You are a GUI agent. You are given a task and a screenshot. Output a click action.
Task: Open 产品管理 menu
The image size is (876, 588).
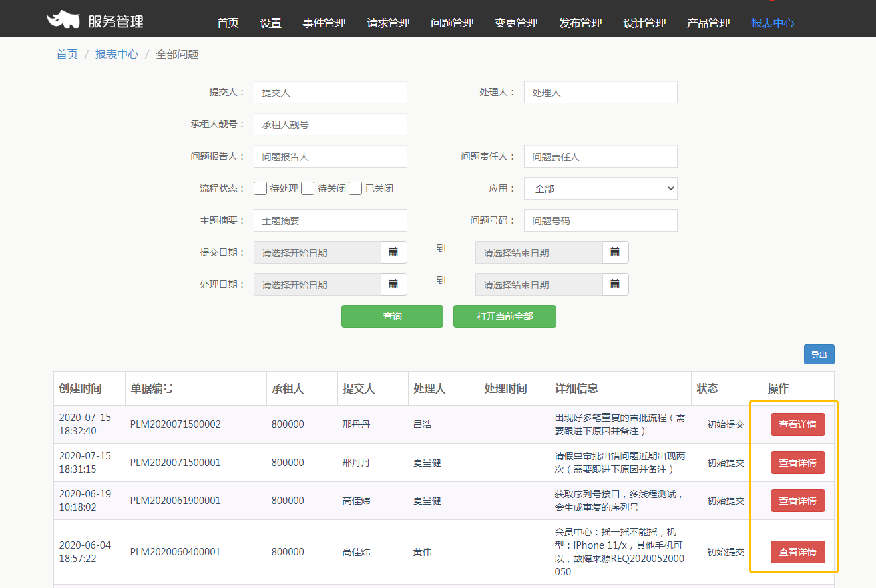[708, 23]
